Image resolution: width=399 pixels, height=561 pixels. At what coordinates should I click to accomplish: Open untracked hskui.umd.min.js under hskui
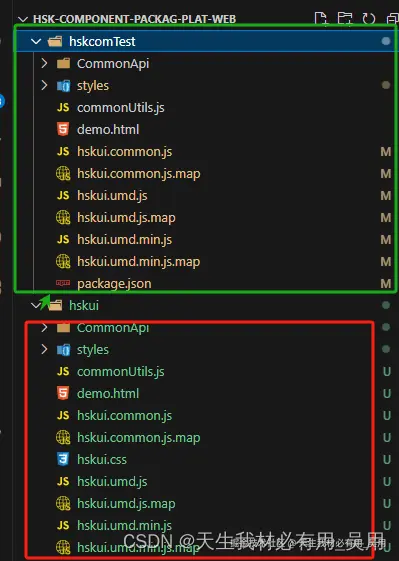tap(124, 526)
